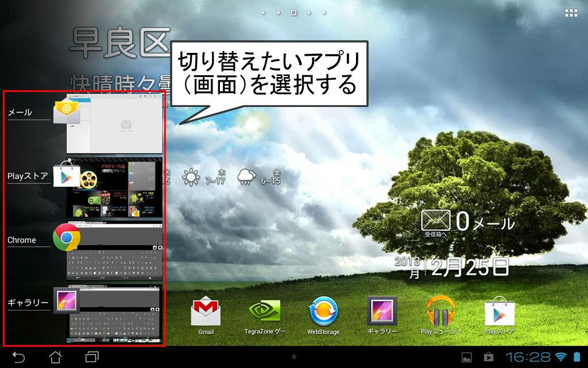
Task: Open the mail inbox envelope widget
Action: (x=436, y=221)
